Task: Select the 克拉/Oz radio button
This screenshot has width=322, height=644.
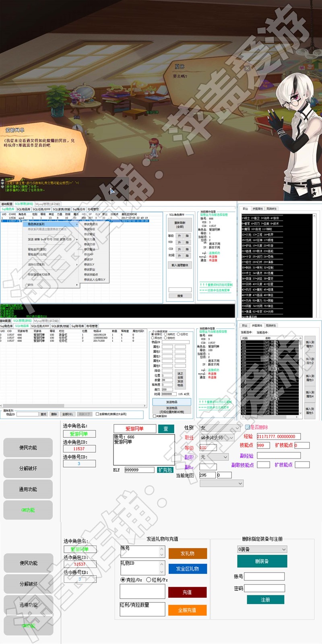Action: [x=123, y=580]
